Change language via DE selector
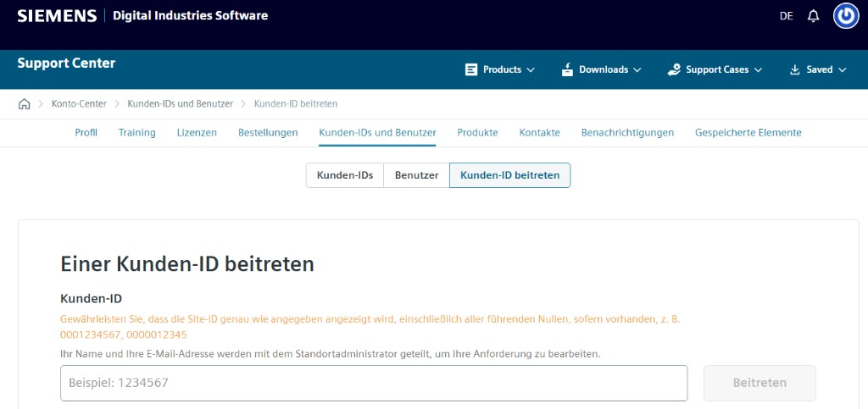The height and width of the screenshot is (409, 868). [786, 16]
